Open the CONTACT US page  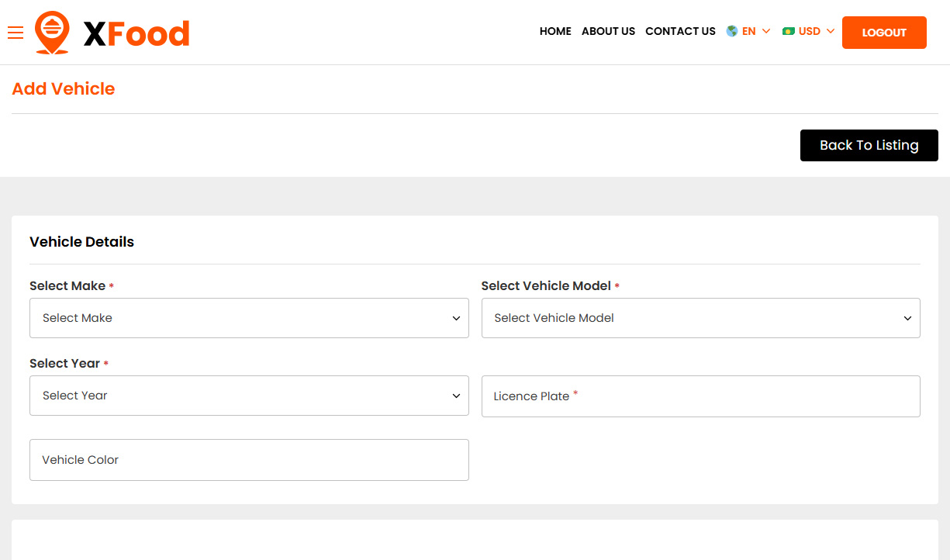[x=680, y=31]
